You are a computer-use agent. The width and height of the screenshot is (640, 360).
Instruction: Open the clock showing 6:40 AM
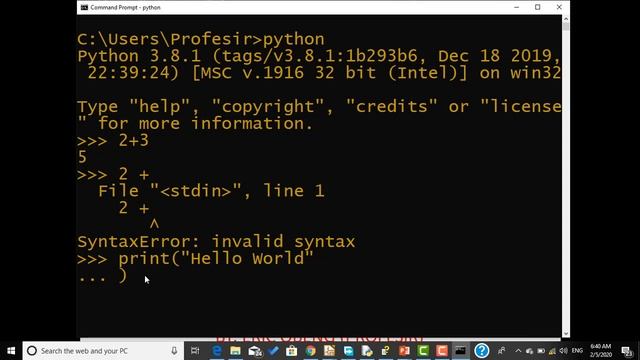[600, 351]
